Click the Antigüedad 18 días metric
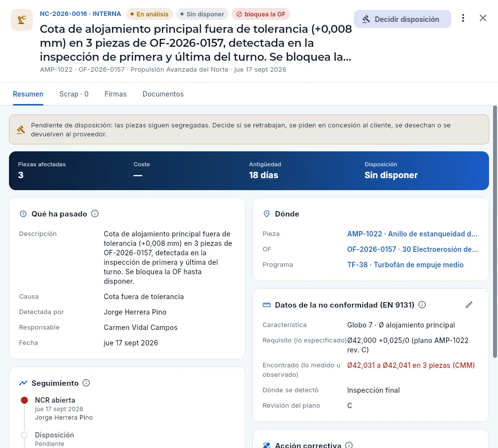Viewport: 498px width, 448px height. (263, 171)
